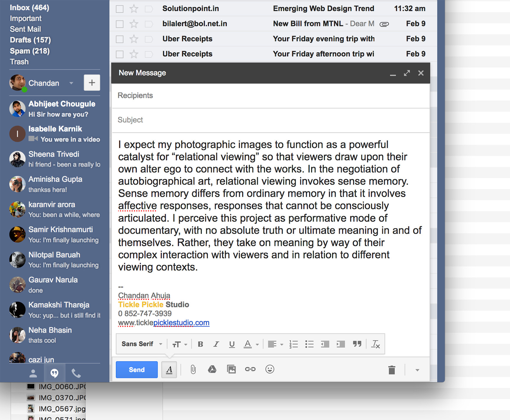Screen dimensions: 510x420
Task: Open the insert emoticon picker
Action: click(x=270, y=369)
